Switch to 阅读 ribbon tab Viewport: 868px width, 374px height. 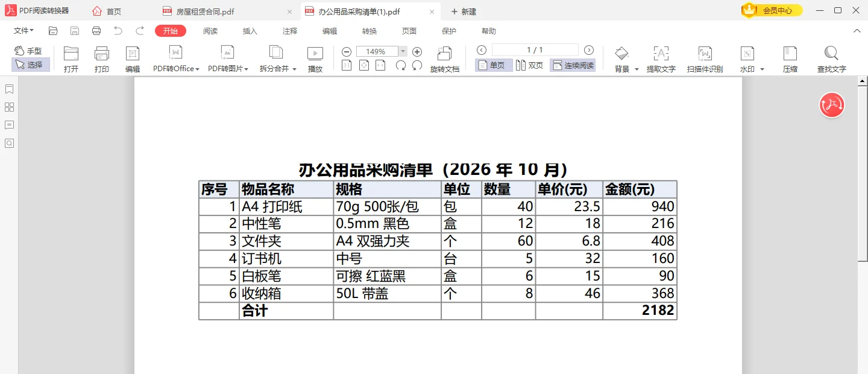pyautogui.click(x=210, y=31)
